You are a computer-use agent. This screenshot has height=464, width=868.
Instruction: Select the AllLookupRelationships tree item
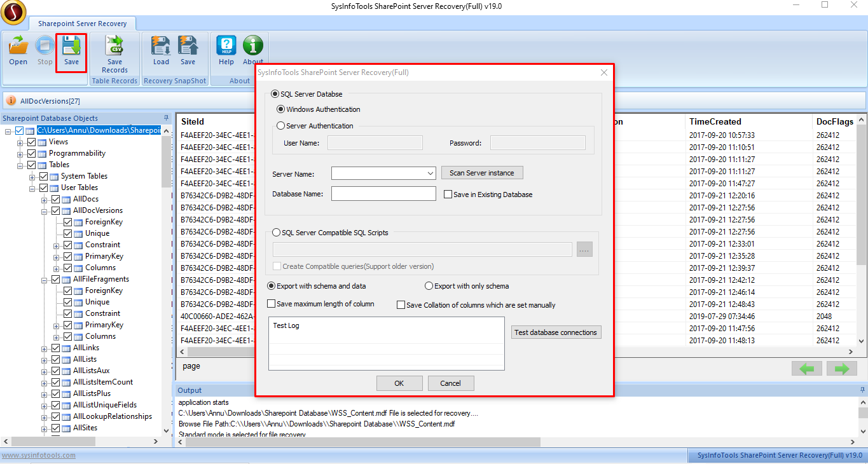click(113, 416)
